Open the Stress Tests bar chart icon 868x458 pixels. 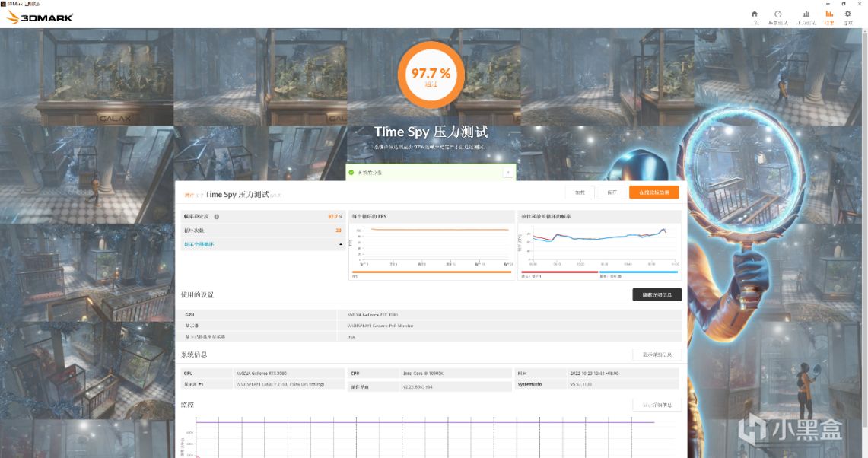pos(806,14)
